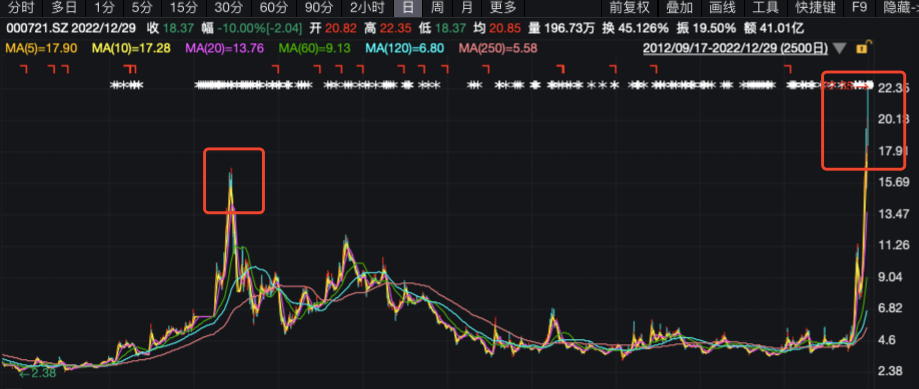
Task: Select the 60分 period tab
Action: click(274, 8)
